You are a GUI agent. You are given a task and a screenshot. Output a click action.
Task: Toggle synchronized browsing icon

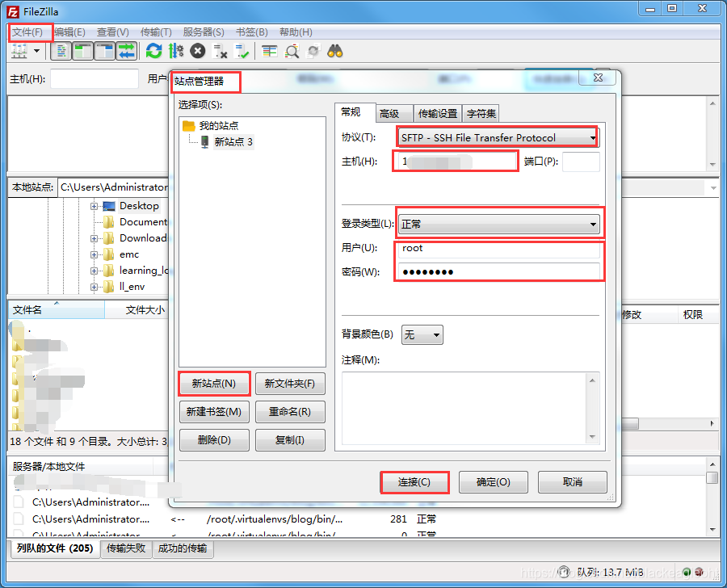313,51
